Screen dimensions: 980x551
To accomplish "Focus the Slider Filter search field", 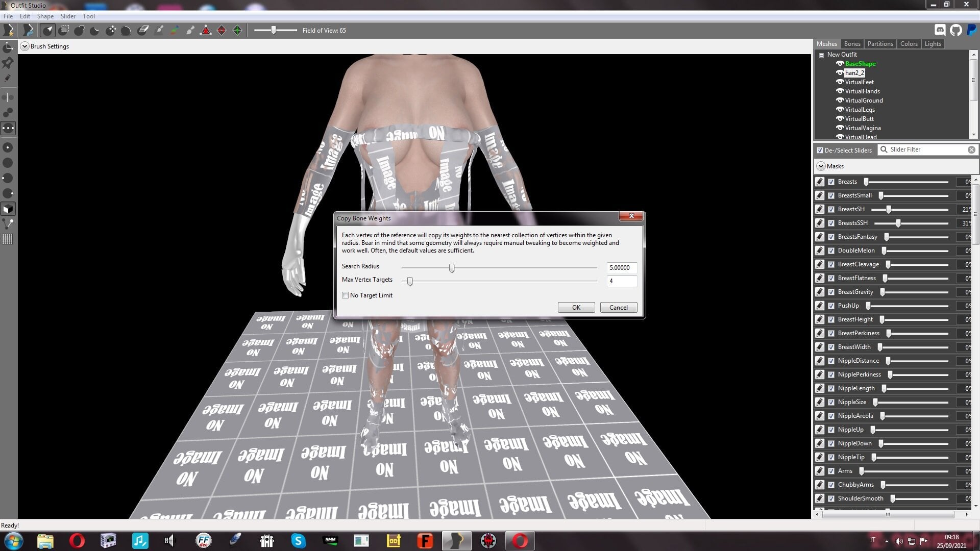I will (927, 150).
